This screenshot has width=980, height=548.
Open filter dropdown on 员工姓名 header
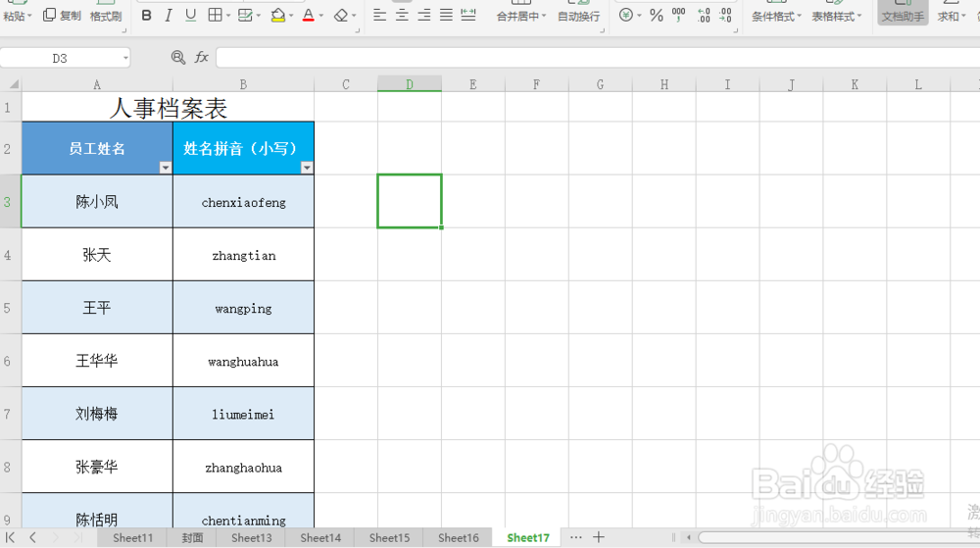pyautogui.click(x=165, y=168)
